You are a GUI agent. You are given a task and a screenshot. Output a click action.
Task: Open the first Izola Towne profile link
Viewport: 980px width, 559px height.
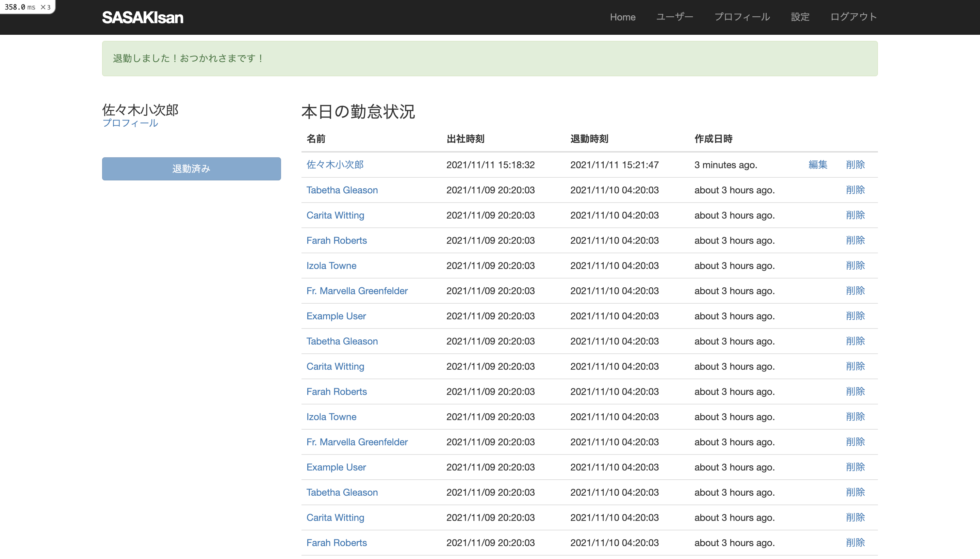pyautogui.click(x=331, y=266)
